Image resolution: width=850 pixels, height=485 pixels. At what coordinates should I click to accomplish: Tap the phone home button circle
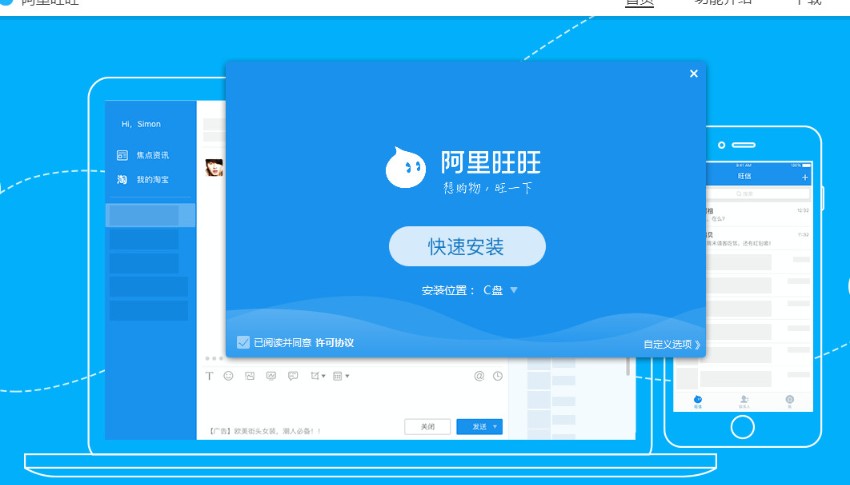click(742, 427)
